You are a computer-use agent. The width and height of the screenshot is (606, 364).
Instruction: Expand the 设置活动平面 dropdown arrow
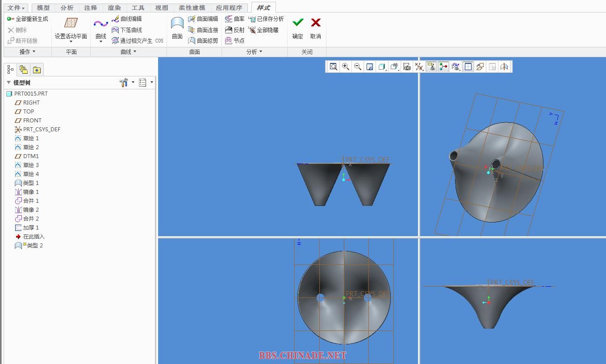point(71,42)
